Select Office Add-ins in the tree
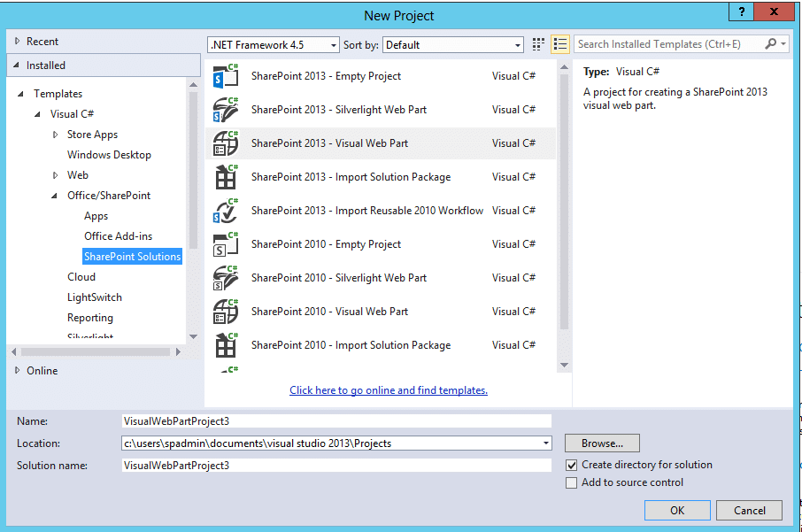 tap(118, 236)
